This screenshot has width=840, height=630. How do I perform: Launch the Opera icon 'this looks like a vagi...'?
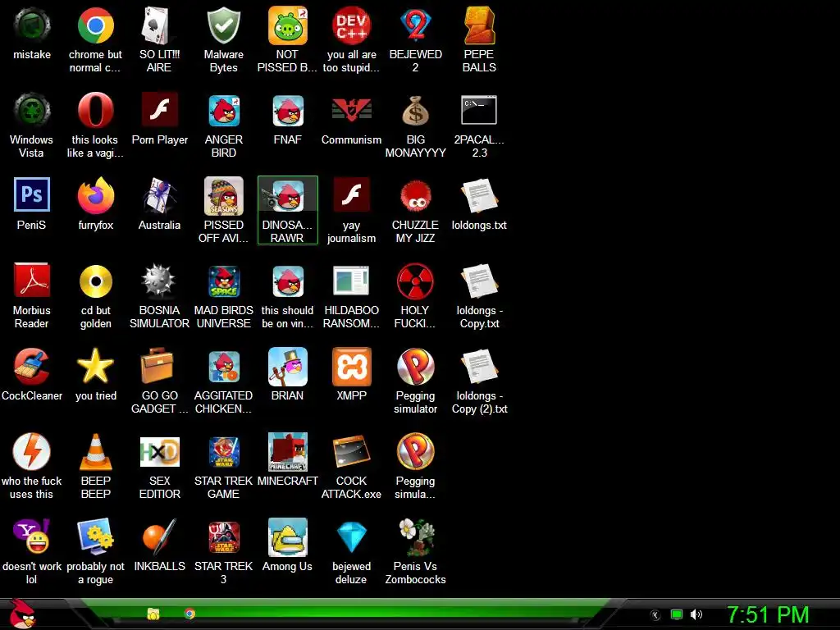95,111
